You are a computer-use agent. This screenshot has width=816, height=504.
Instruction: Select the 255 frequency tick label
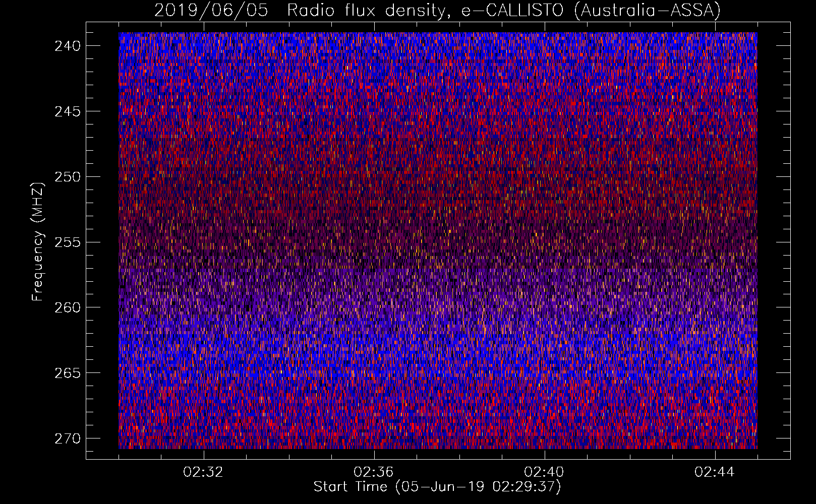pyautogui.click(x=67, y=242)
